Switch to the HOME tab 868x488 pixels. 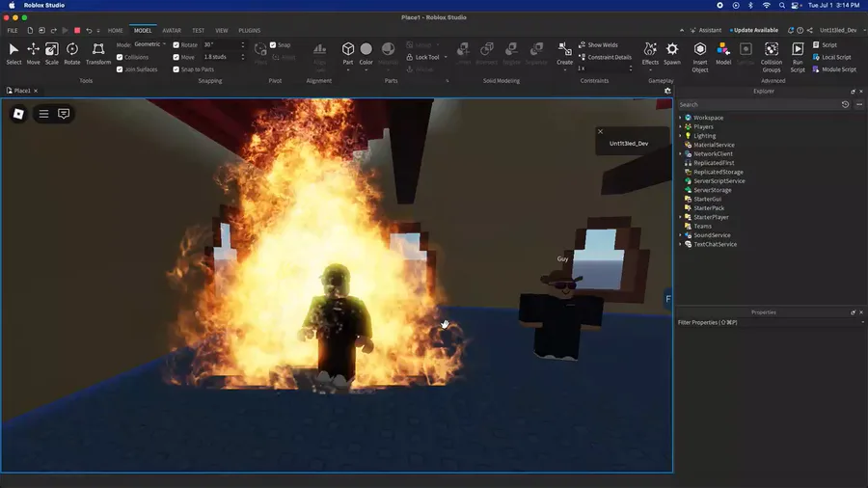pyautogui.click(x=115, y=31)
